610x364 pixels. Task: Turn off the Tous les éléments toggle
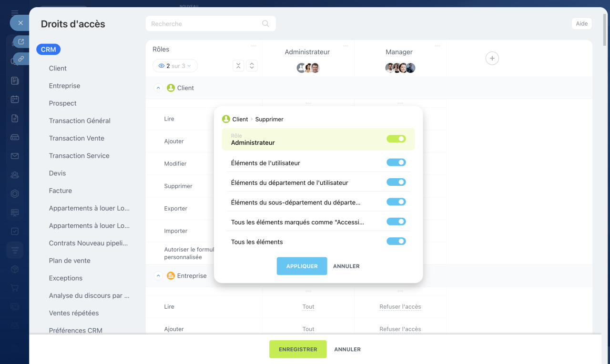point(396,242)
